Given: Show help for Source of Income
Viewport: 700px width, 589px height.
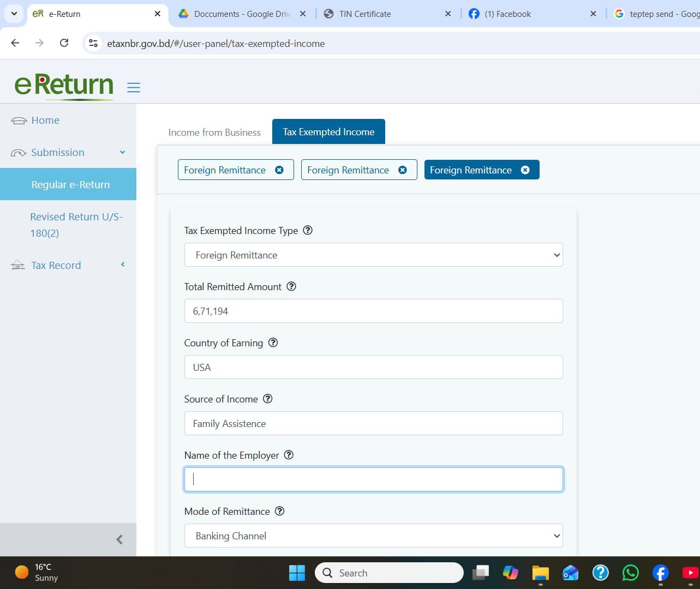Looking at the screenshot, I should point(268,399).
